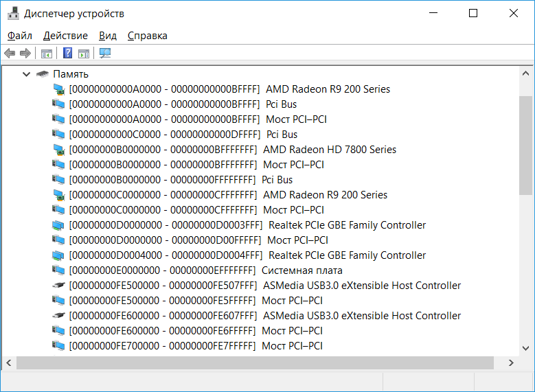
Task: Open the Файл menu
Action: 20,36
